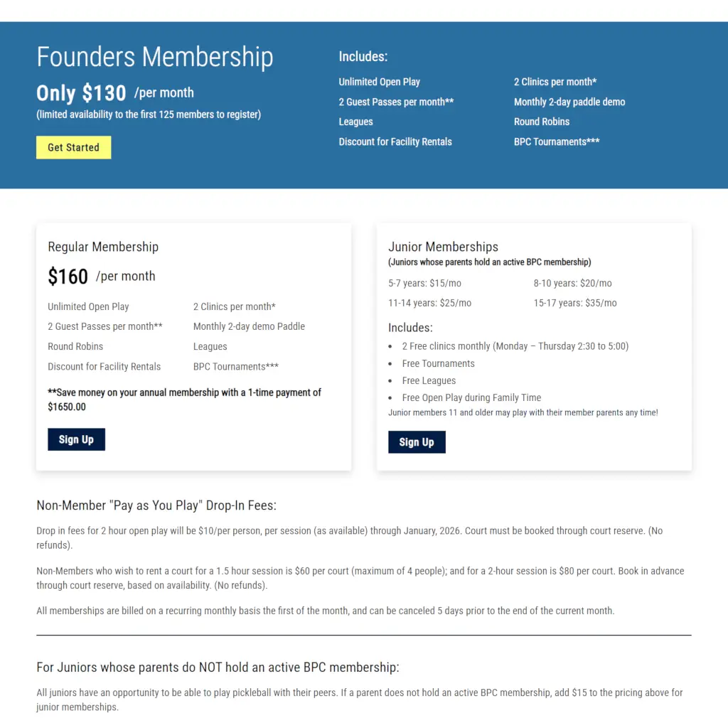Click the Junior Memberships heading
728x728 pixels.
click(x=443, y=247)
